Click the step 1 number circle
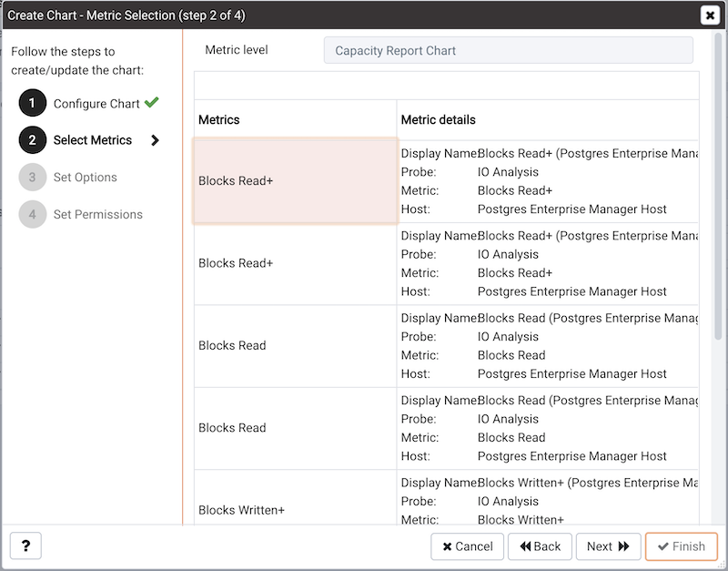The height and width of the screenshot is (571, 728). click(x=33, y=103)
